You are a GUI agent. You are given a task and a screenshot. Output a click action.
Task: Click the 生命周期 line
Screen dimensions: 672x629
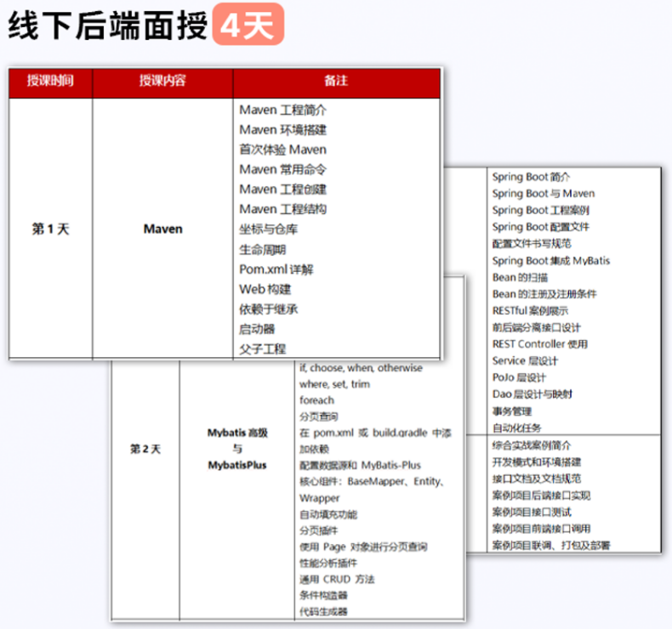pos(262,249)
